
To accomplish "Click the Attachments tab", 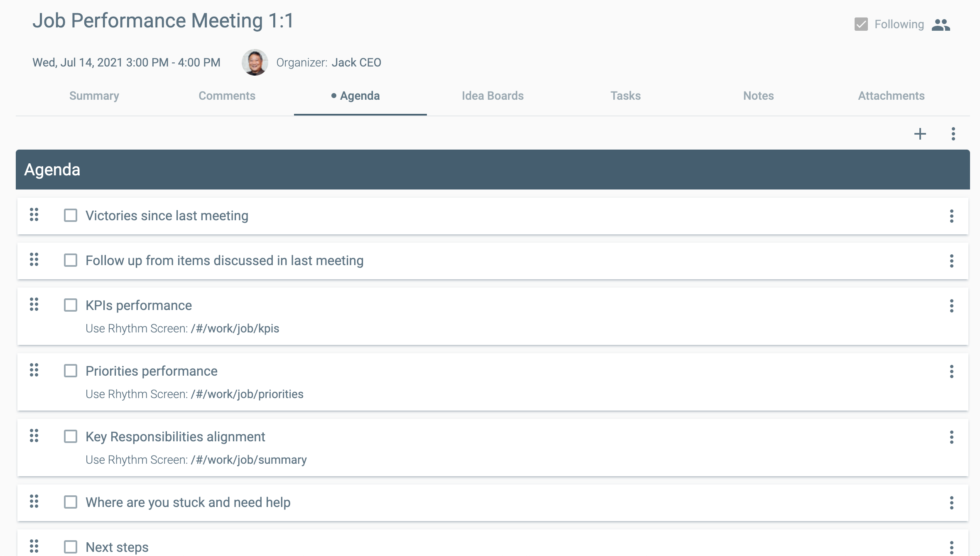I will pyautogui.click(x=891, y=96).
